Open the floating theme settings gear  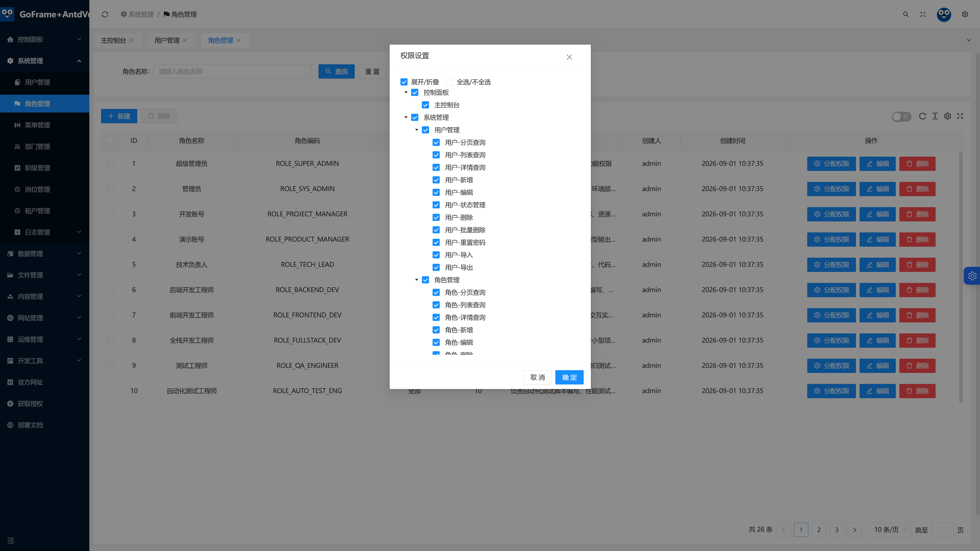click(x=972, y=276)
